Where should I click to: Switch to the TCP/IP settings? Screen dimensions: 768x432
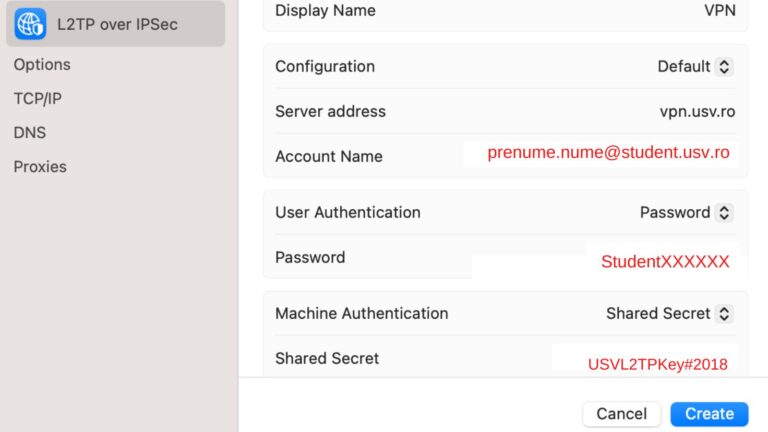(x=38, y=98)
